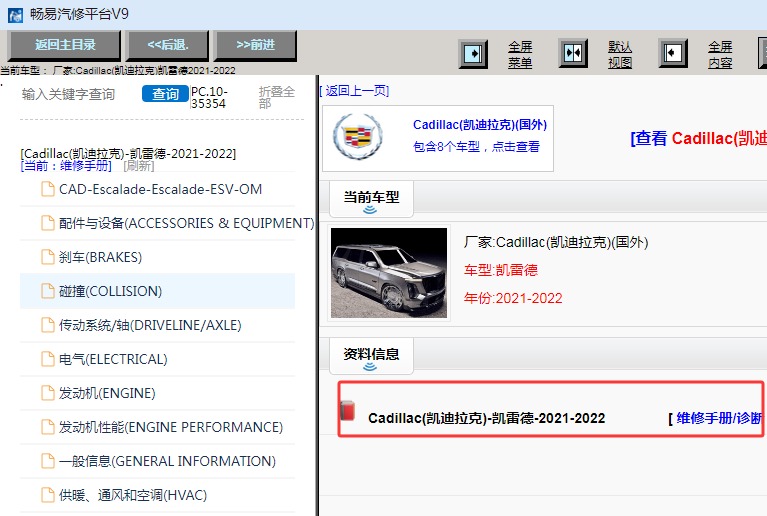Click the red book icon

click(x=348, y=411)
